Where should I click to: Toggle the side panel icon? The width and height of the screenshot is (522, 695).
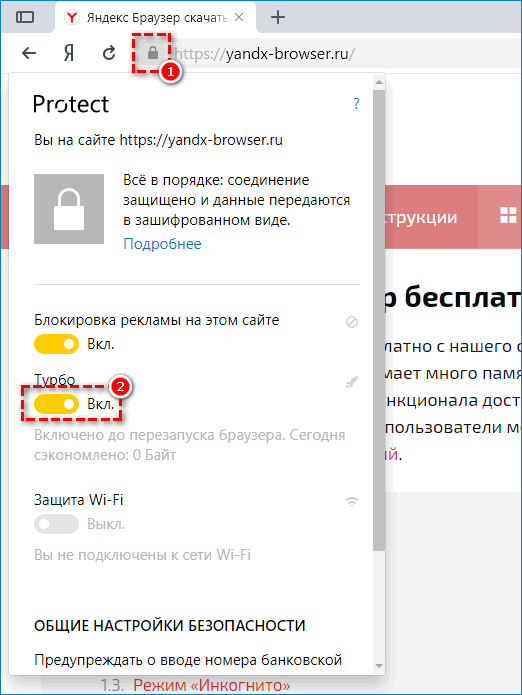pyautogui.click(x=25, y=17)
